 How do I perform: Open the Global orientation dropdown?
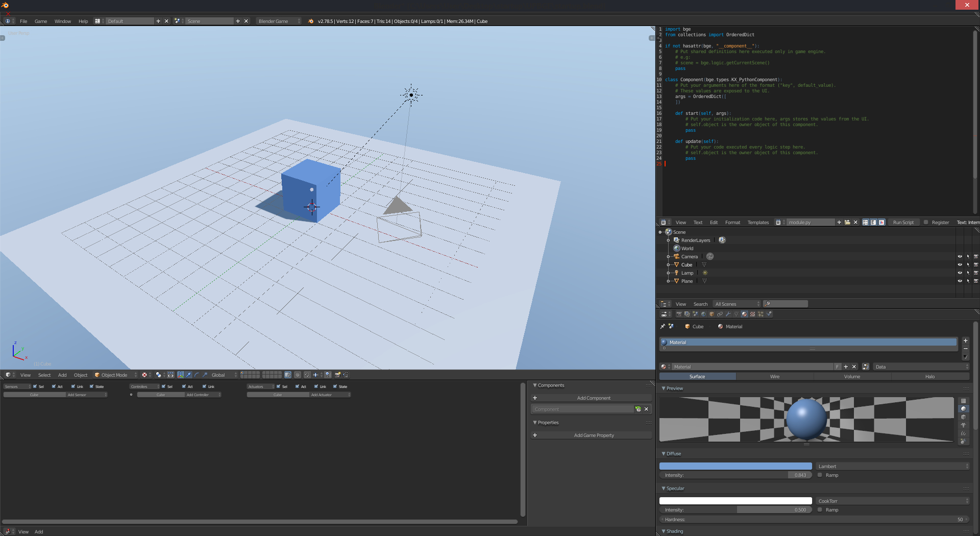[224, 375]
